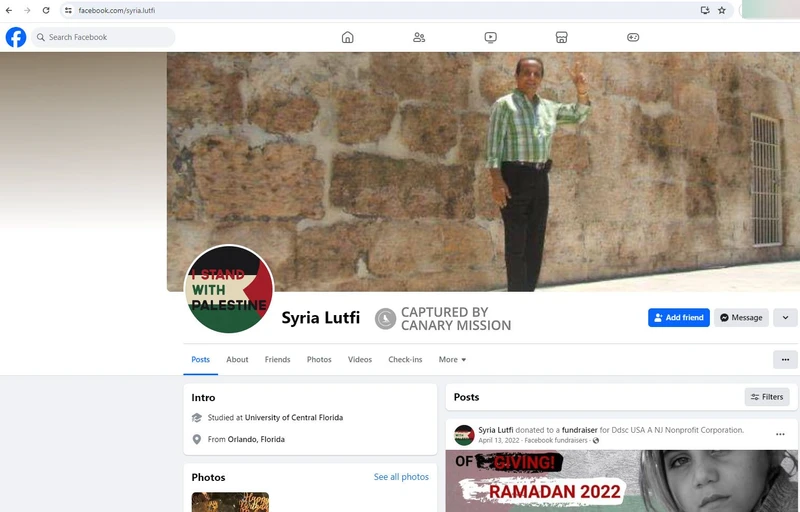Click the location pin icon in Intro

(196, 439)
